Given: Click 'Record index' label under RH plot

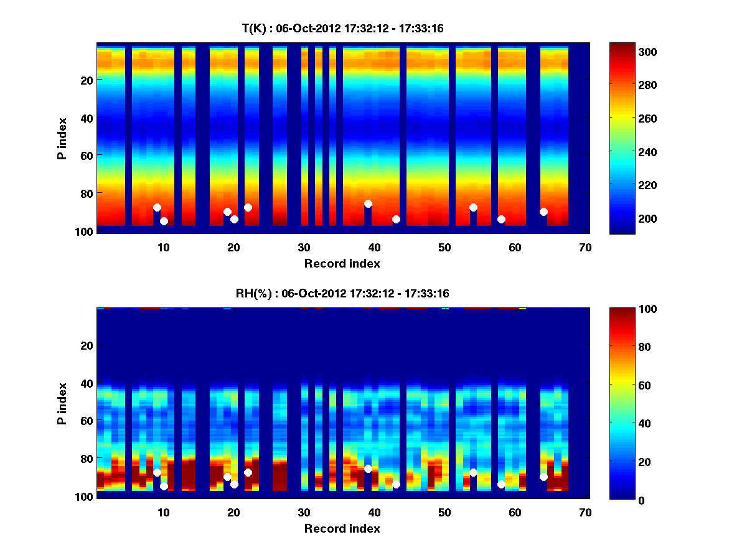Looking at the screenshot, I should [342, 528].
